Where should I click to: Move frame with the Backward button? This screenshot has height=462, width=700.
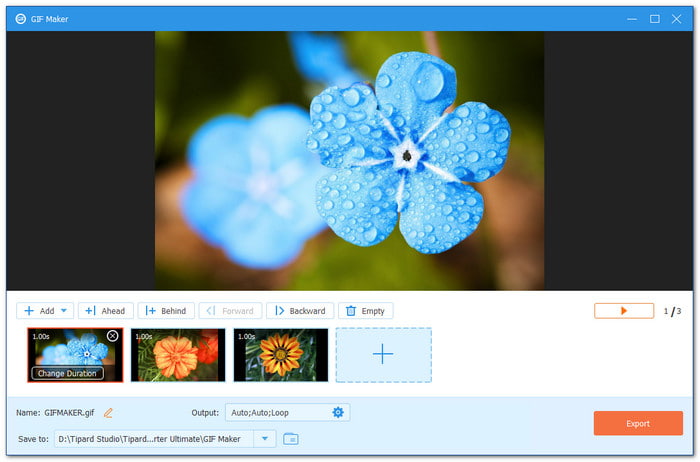tap(300, 311)
